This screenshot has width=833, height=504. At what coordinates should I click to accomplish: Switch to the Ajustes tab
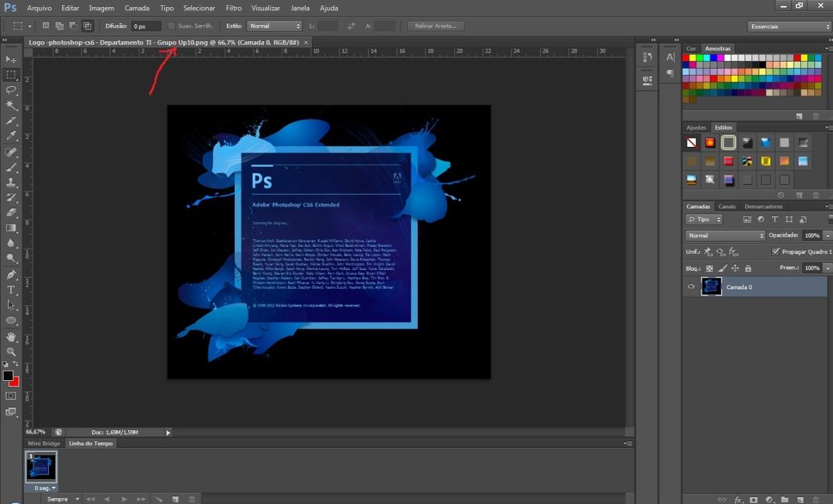pos(696,128)
